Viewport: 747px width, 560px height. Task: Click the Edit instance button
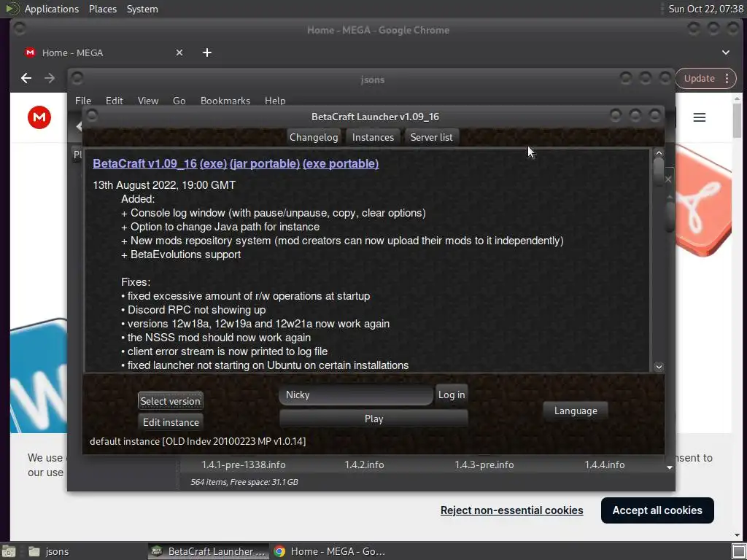click(171, 422)
